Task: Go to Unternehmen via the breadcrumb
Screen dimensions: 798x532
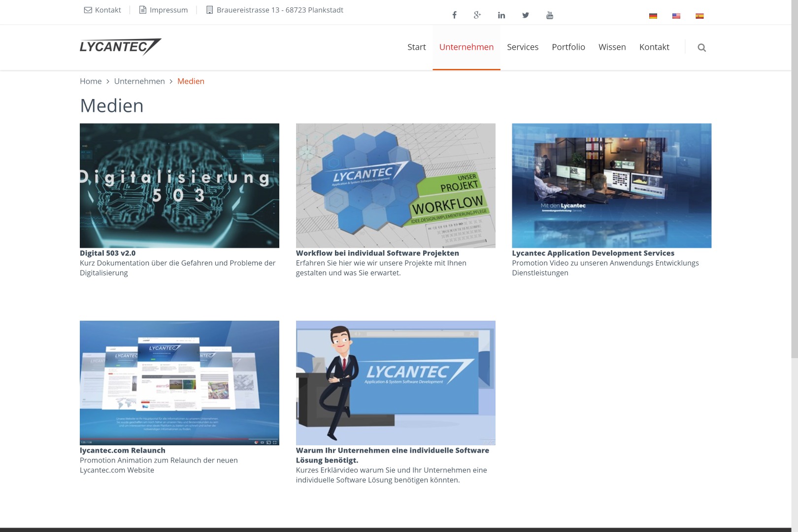Action: point(139,81)
